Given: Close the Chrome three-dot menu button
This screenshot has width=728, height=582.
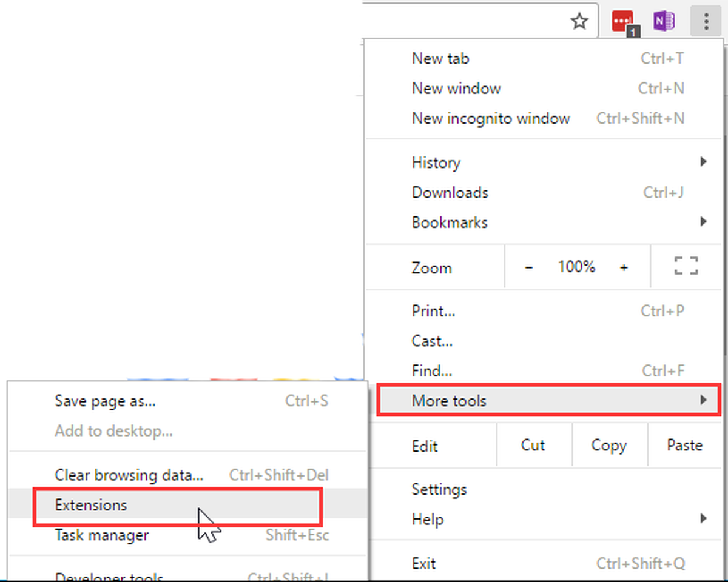Looking at the screenshot, I should coord(706,22).
